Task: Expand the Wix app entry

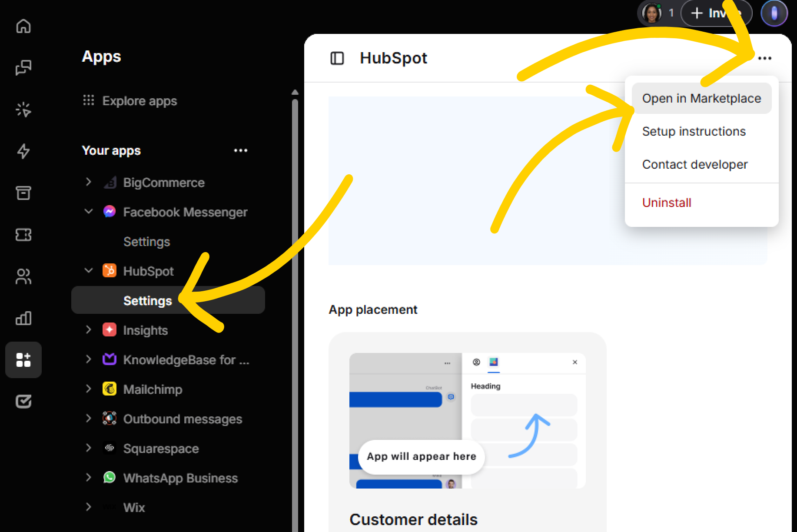Action: tap(88, 507)
